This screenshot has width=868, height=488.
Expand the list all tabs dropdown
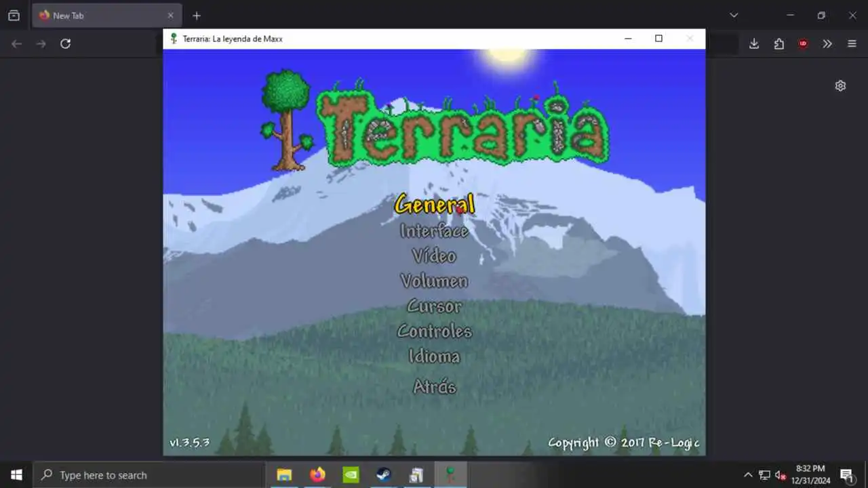[x=734, y=16]
